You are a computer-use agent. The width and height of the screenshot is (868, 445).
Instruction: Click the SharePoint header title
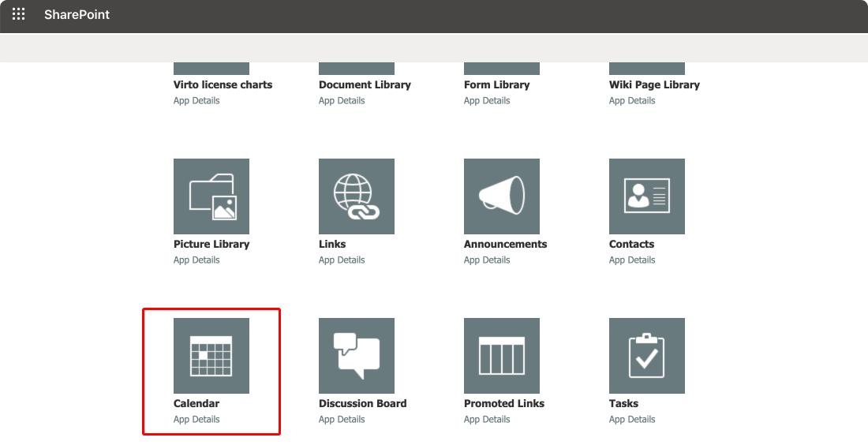[x=77, y=14]
